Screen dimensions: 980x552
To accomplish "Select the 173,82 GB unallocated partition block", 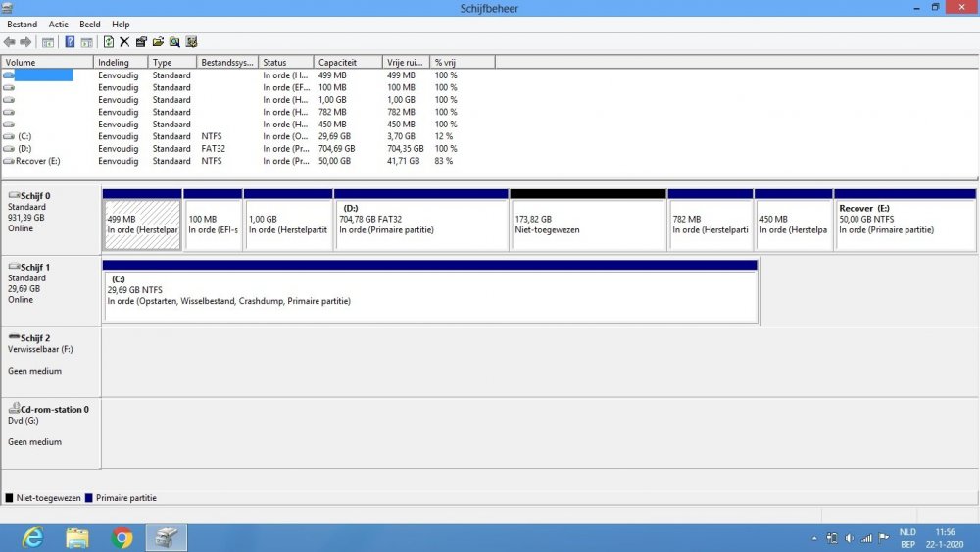I will point(588,226).
